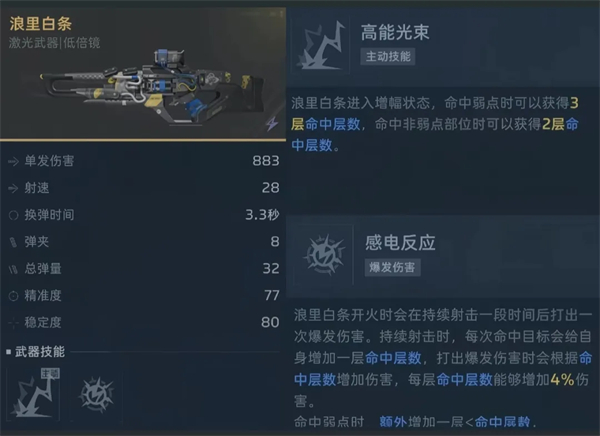Click the 爆发伤害 tag label
Image resolution: width=600 pixels, height=436 pixels.
tap(392, 267)
